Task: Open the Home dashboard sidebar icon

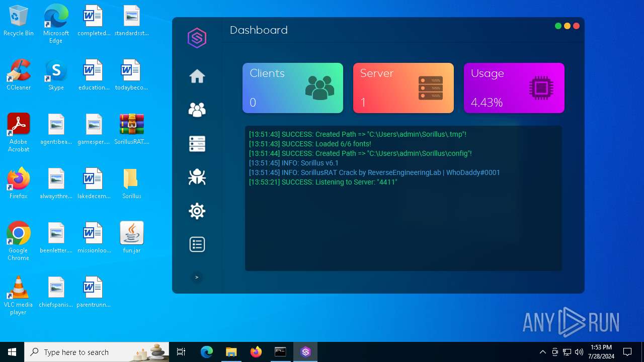Action: [197, 76]
